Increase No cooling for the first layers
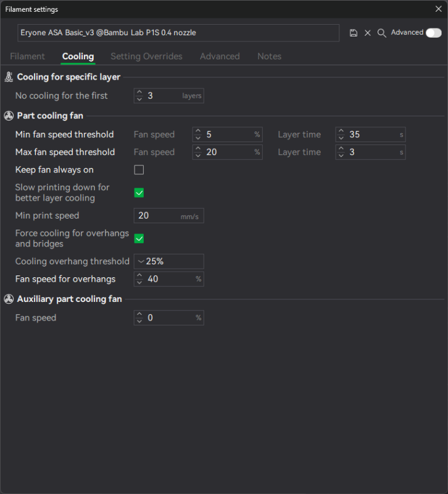Screen dimensions: 448x494 click(x=139, y=92)
